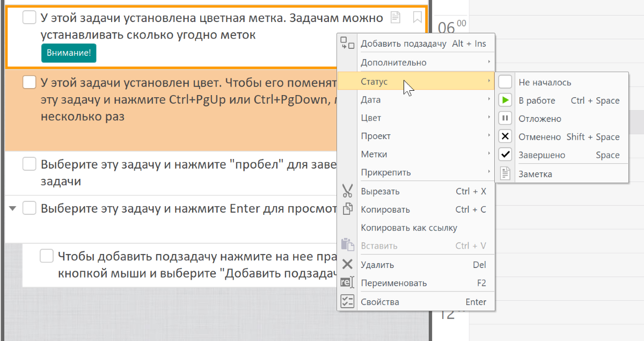Click the scissors icon next to Вырезать

click(x=347, y=191)
